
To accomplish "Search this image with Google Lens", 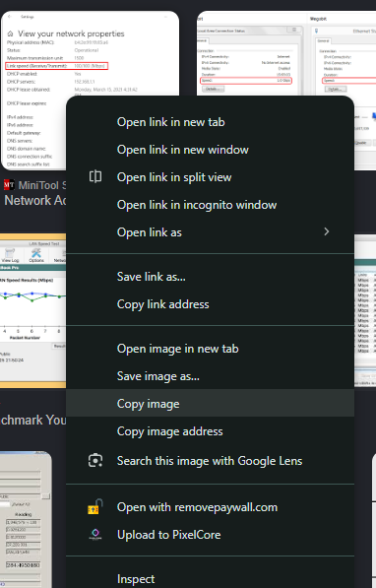I will [210, 461].
